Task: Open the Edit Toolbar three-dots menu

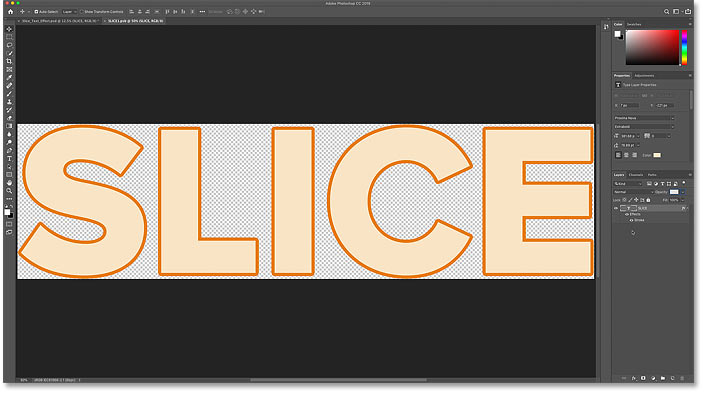Action: pyautogui.click(x=9, y=199)
